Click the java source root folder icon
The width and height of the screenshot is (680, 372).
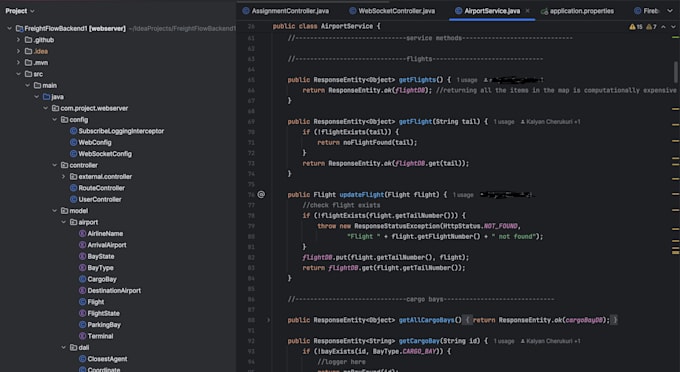pos(46,97)
